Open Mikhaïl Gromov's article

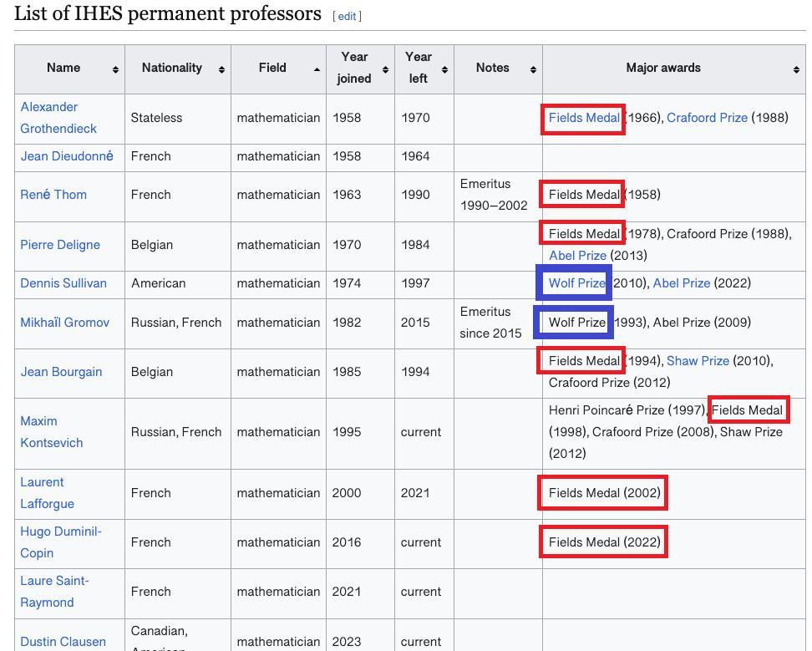[64, 322]
